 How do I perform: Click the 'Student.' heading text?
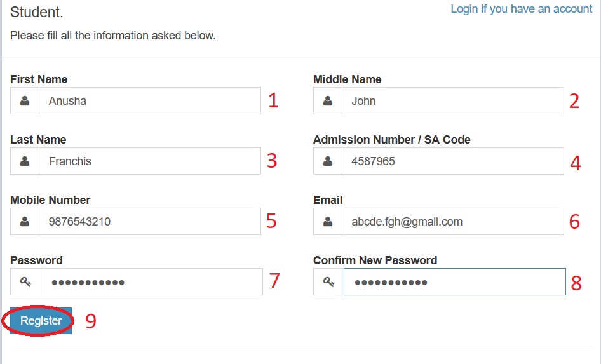[37, 12]
